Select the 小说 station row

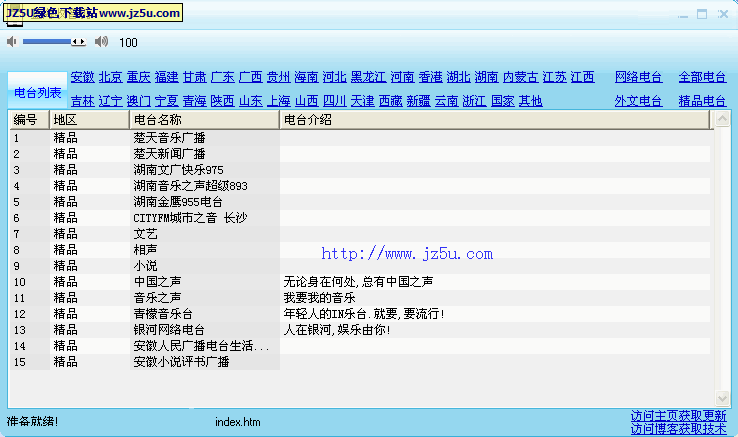(360, 266)
